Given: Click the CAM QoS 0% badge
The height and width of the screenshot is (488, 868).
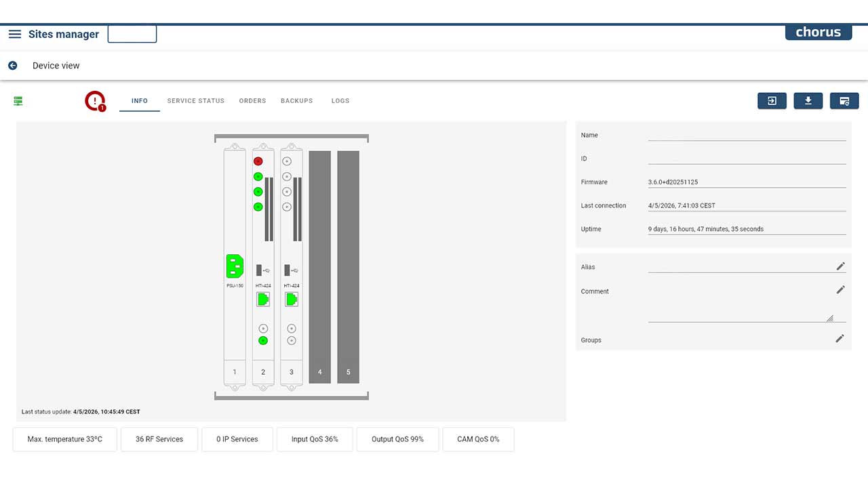Looking at the screenshot, I should coord(478,439).
